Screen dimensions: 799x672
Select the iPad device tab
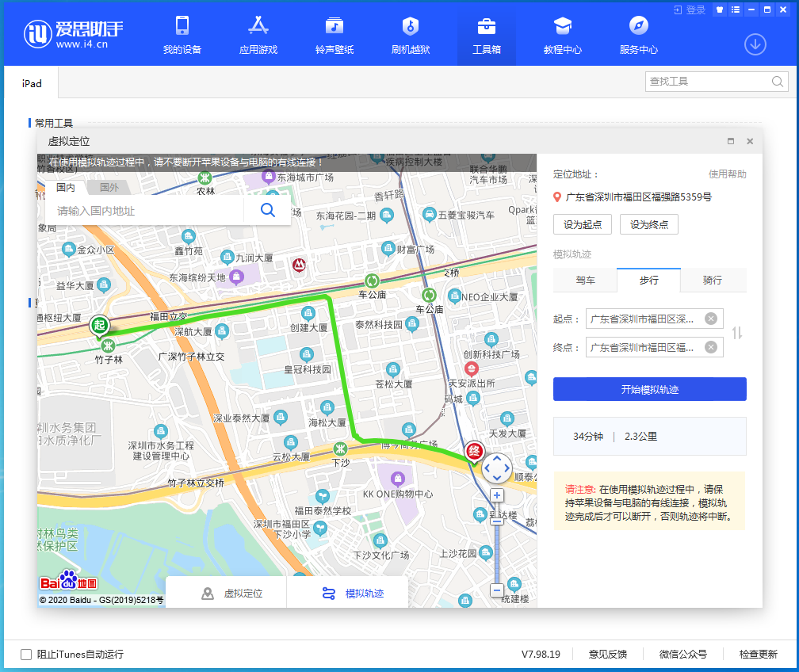point(32,83)
